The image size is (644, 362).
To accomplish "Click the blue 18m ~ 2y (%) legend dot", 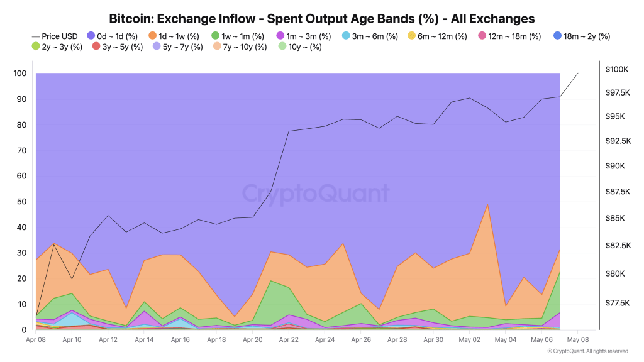I will tap(558, 36).
